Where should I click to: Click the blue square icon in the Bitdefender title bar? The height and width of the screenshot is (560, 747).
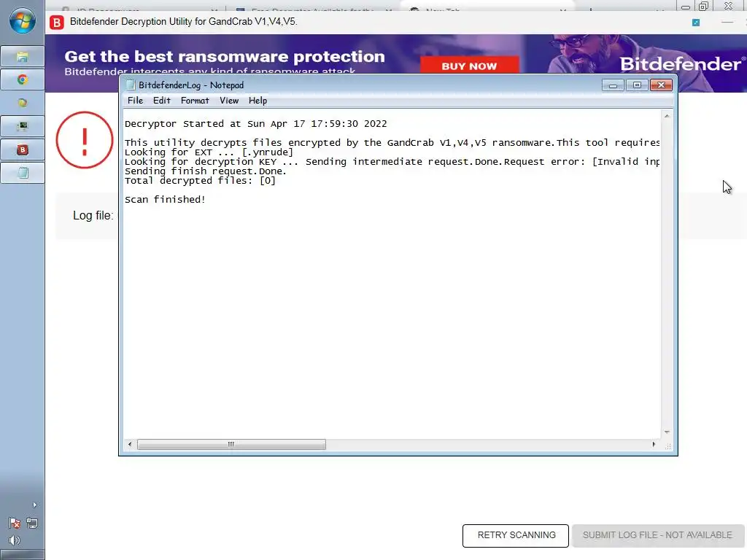(x=696, y=23)
